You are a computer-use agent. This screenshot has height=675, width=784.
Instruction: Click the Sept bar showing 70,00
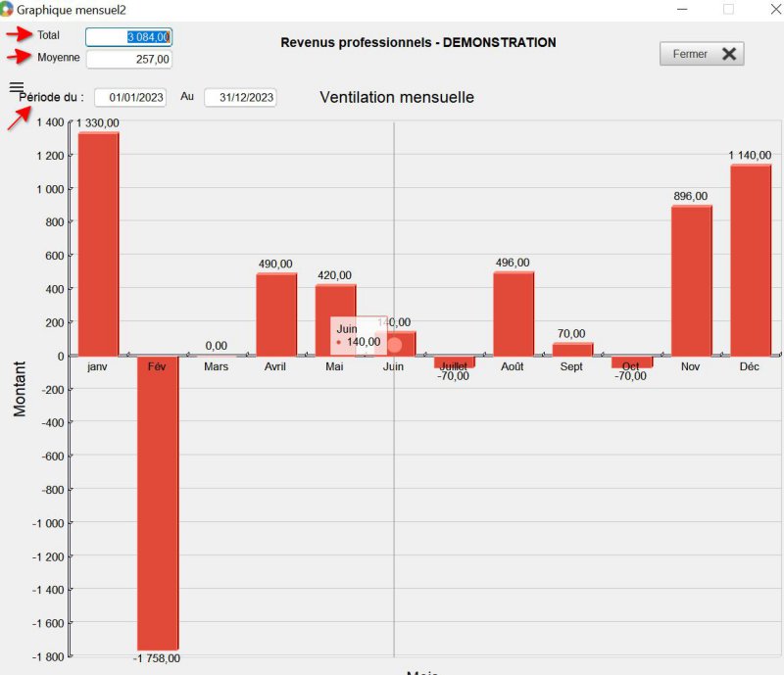(x=572, y=350)
